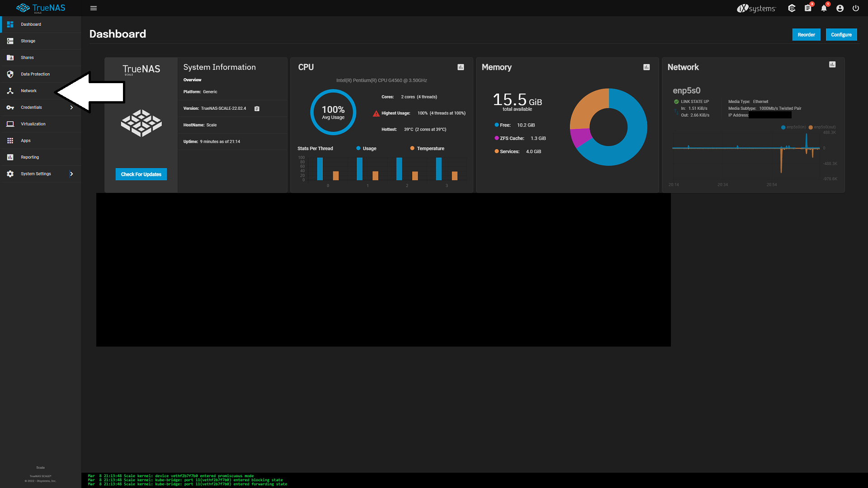Click the "15.5 GiB" total available value

pyautogui.click(x=517, y=100)
